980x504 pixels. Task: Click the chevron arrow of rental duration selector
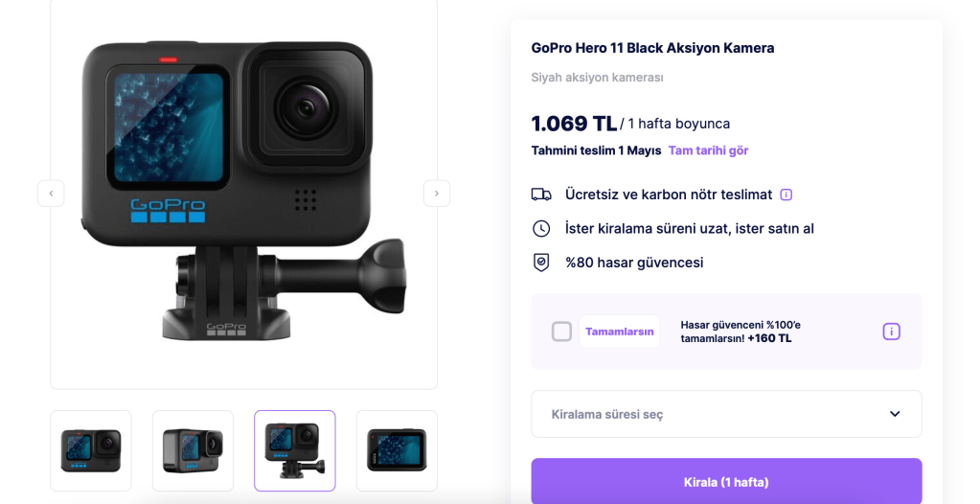895,414
